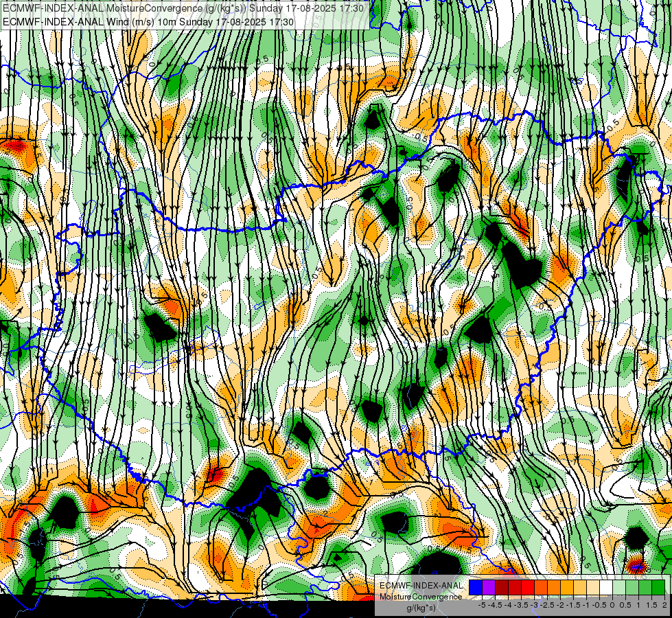Click the '-3.5' legend scale label
This screenshot has height=618, width=672.
(x=521, y=605)
